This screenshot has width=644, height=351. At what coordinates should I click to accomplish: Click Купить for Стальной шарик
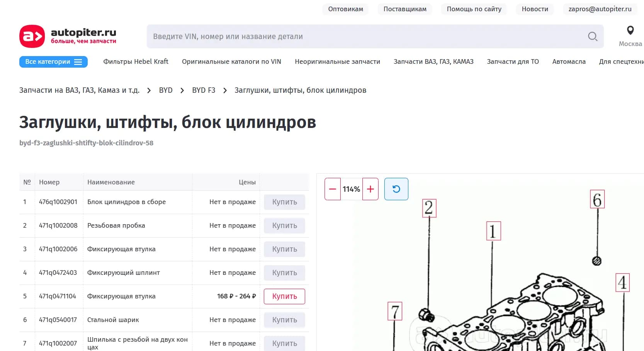[x=284, y=320]
